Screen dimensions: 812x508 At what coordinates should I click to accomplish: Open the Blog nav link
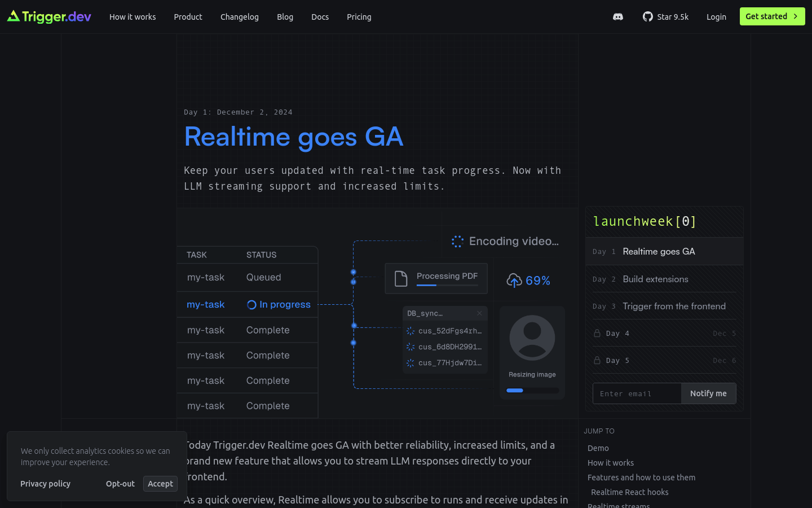click(x=285, y=17)
